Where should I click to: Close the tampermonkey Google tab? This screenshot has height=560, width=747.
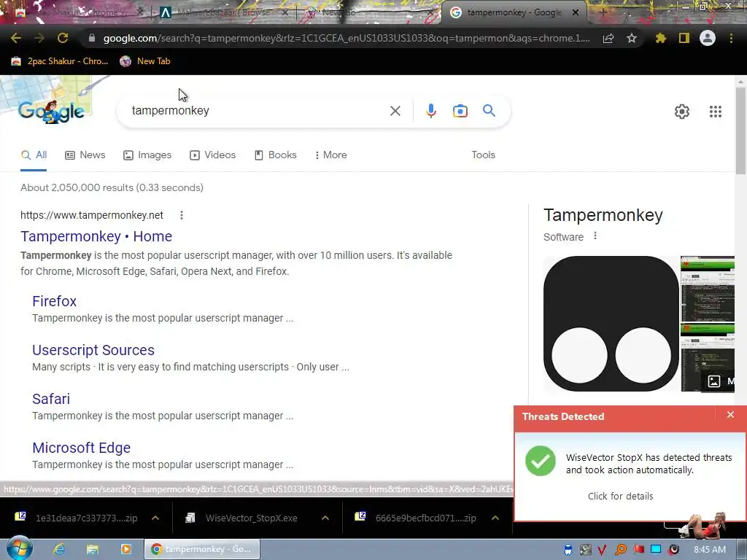click(x=576, y=13)
